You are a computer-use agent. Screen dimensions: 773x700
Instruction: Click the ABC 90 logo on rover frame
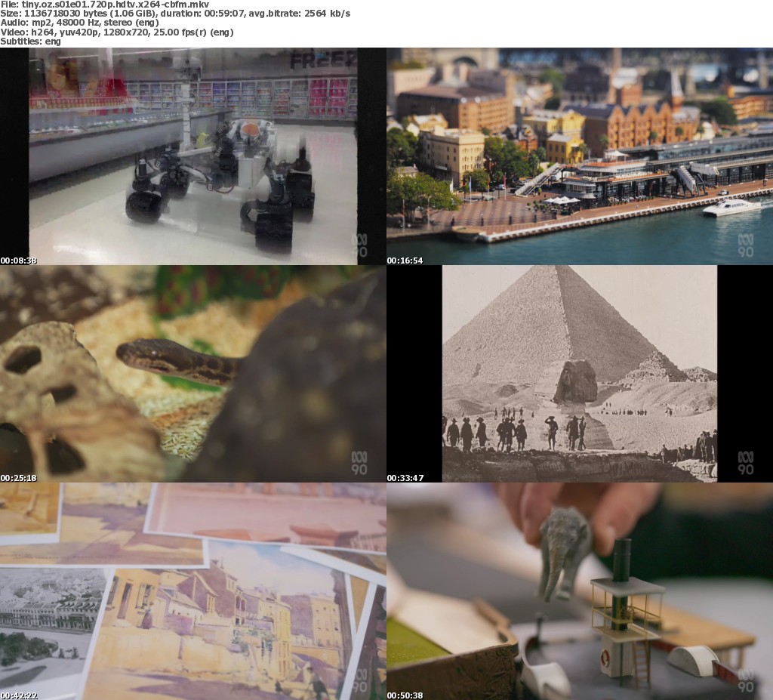359,245
